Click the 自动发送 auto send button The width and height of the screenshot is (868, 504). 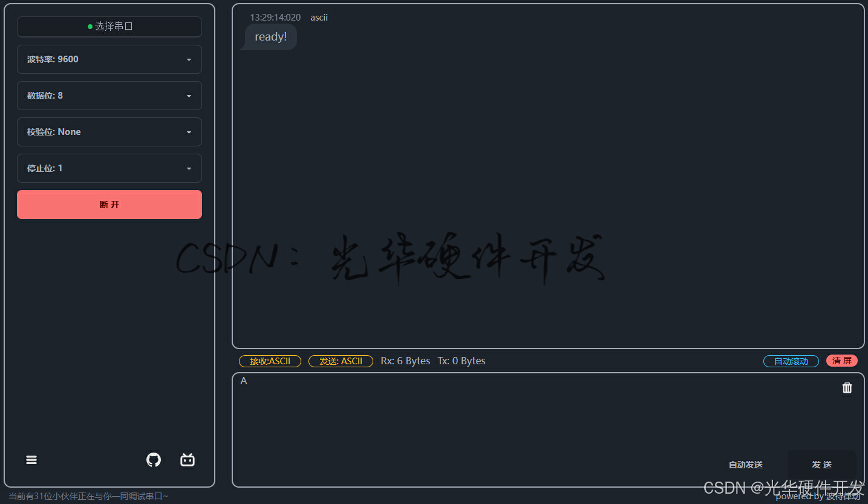coord(745,465)
